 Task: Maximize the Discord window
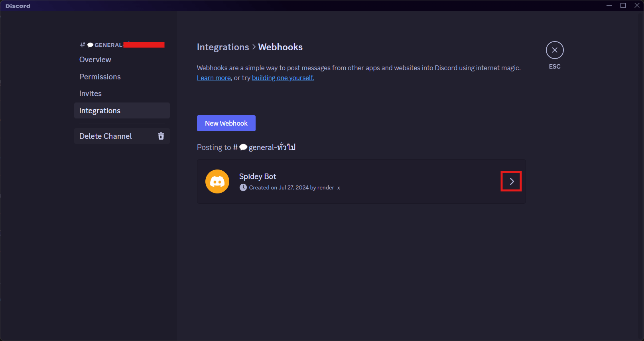click(x=623, y=6)
